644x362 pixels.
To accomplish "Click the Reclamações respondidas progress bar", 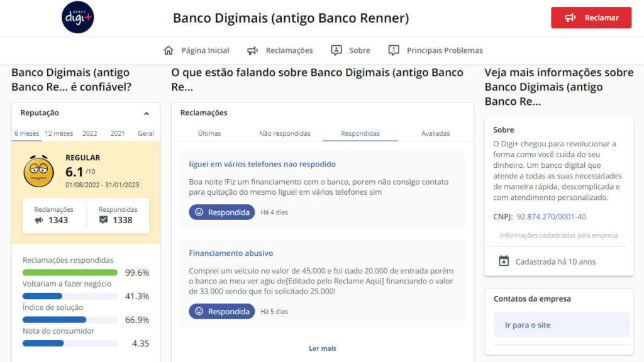I will (70, 273).
